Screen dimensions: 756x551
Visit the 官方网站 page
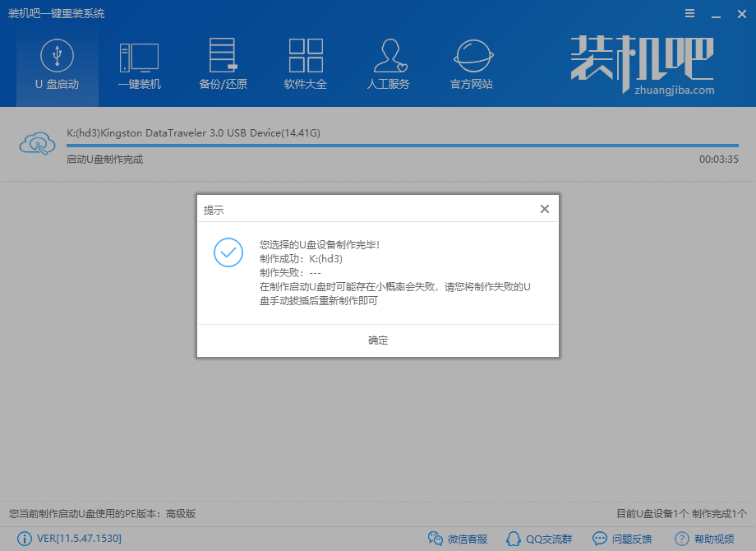pos(472,66)
